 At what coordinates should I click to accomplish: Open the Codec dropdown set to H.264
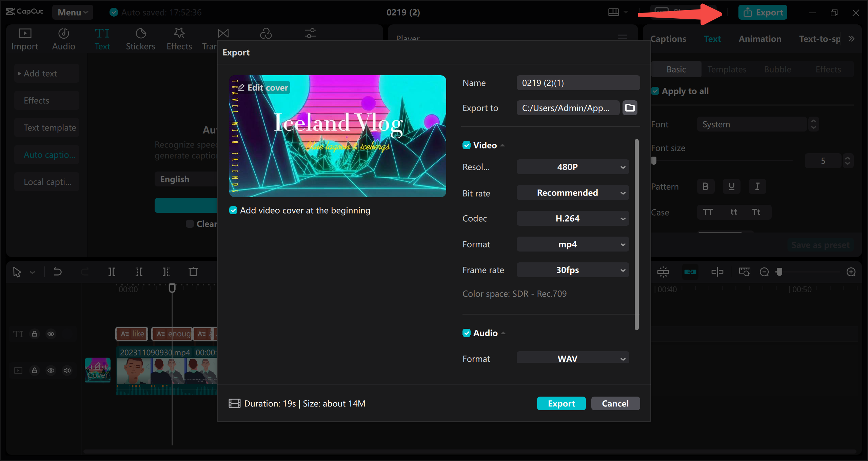572,218
